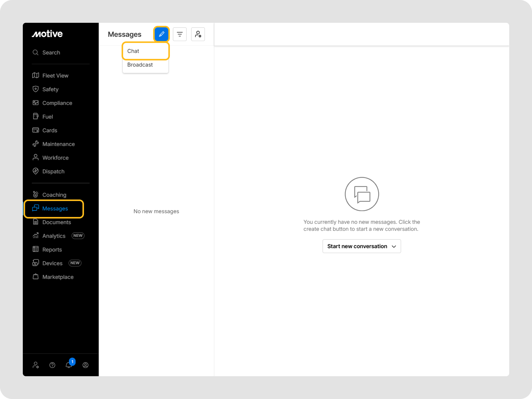The width and height of the screenshot is (532, 399).
Task: Go to Reports from the sidebar
Action: point(52,249)
